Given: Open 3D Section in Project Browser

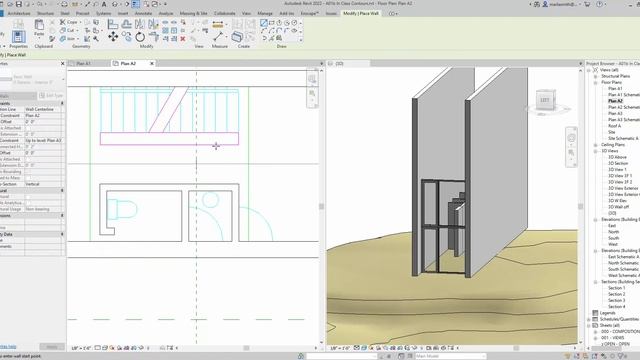Looking at the screenshot, I should [618, 163].
